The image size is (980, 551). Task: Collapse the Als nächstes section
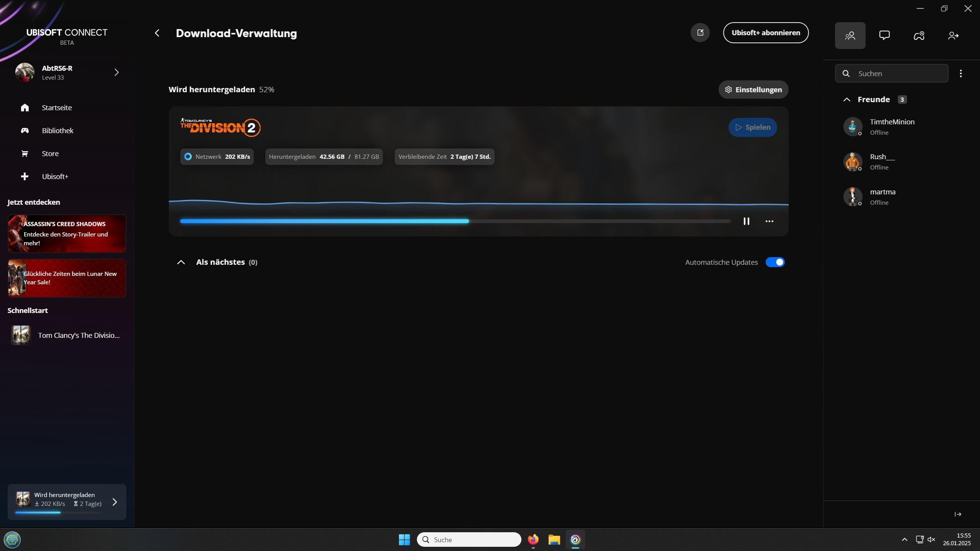181,262
